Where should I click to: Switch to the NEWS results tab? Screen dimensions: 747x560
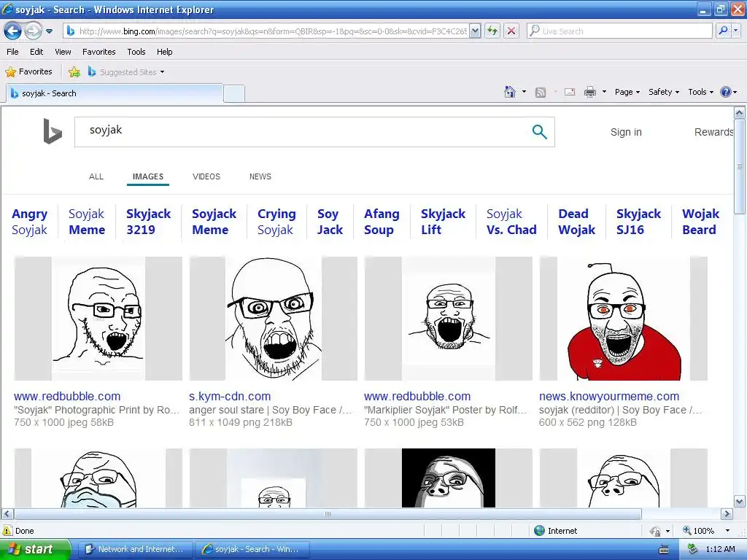click(260, 176)
